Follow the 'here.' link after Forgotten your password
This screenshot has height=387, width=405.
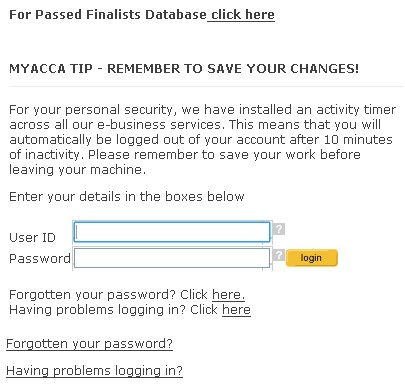[228, 295]
